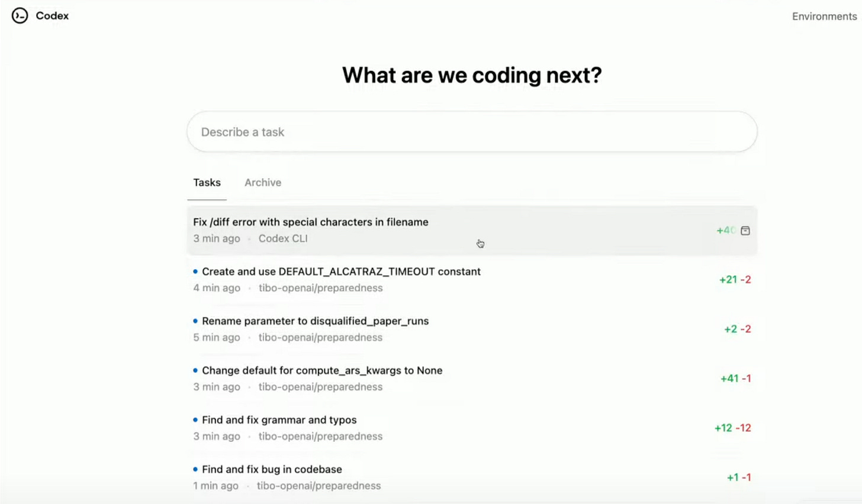This screenshot has height=504, width=862.
Task: Focus the Describe a task input
Action: [x=472, y=132]
